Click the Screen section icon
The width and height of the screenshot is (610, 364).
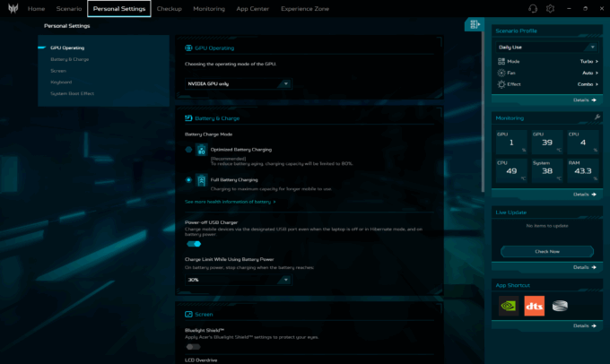point(188,314)
